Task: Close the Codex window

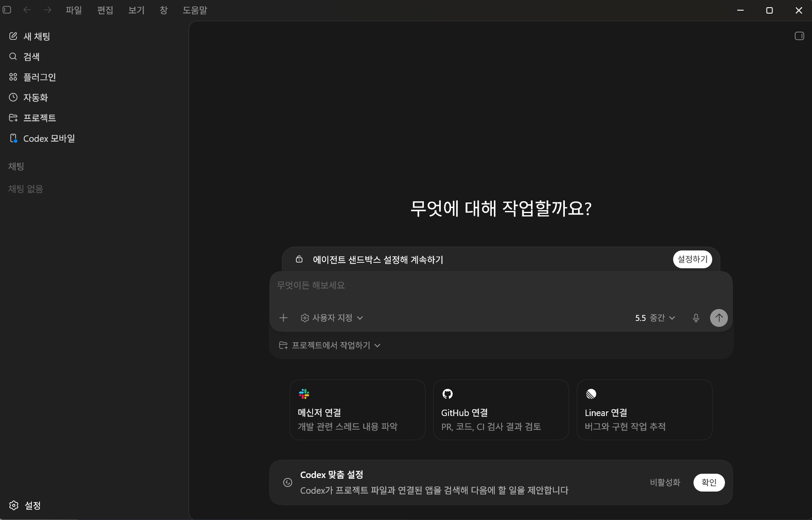Action: click(x=798, y=10)
